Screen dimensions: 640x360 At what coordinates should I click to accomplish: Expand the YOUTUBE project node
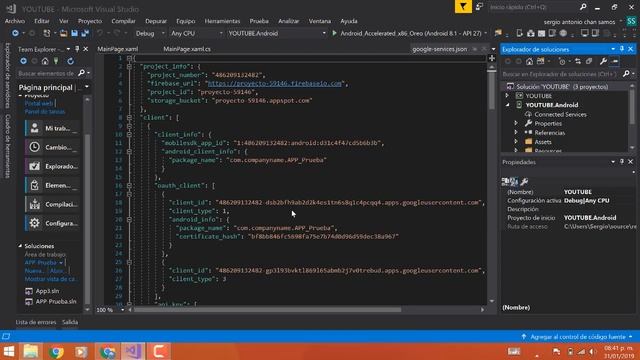(507, 96)
